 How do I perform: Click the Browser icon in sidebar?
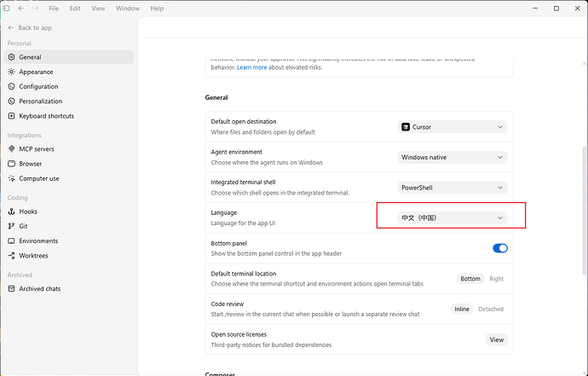(x=12, y=164)
